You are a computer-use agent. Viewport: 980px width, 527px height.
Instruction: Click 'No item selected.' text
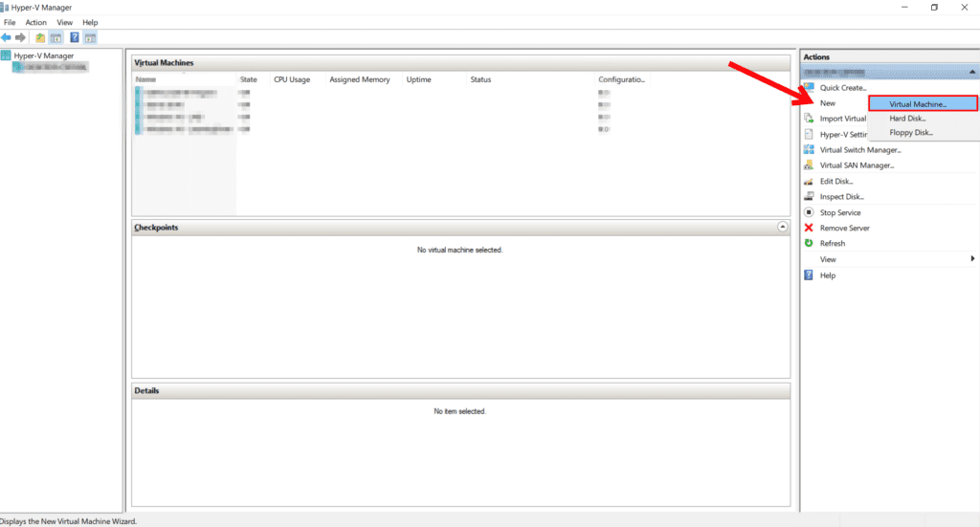tap(459, 411)
